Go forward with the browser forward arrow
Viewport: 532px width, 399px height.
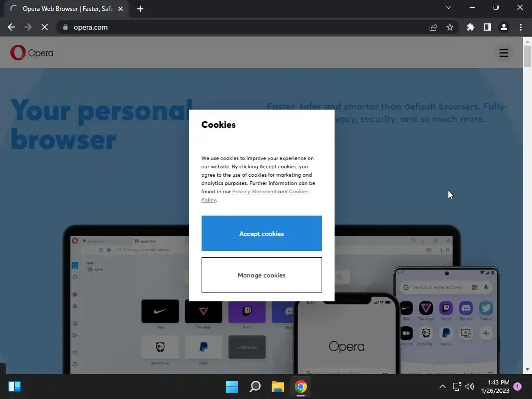pyautogui.click(x=28, y=27)
